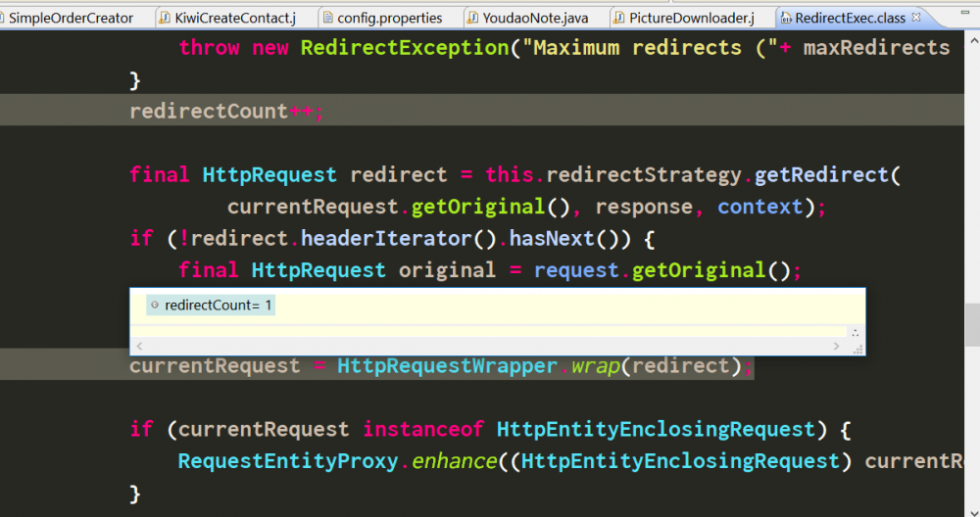Click the redirectCount variable icon in popup
Viewport: 980px width, 517px height.
155,305
